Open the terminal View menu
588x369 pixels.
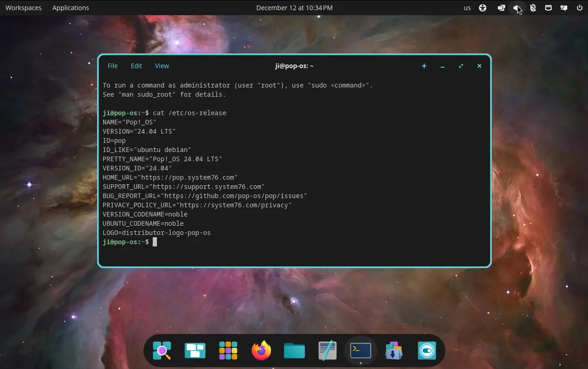click(162, 66)
